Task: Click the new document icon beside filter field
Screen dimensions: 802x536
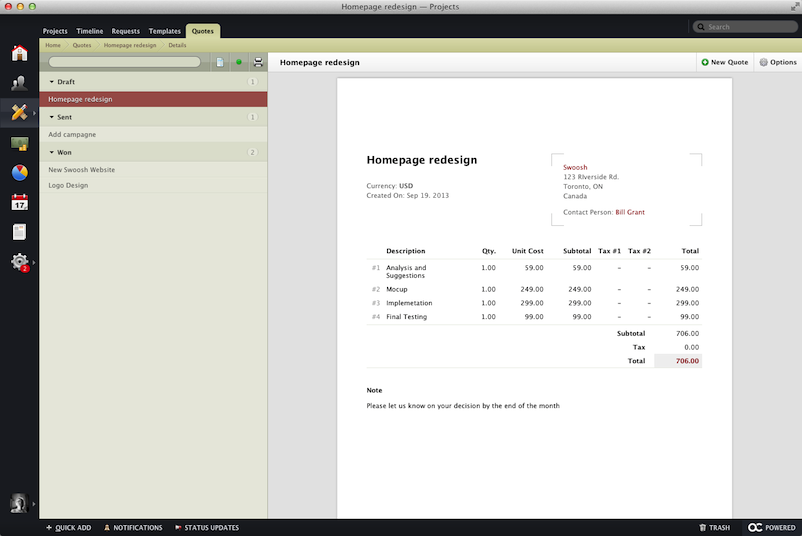Action: point(220,62)
